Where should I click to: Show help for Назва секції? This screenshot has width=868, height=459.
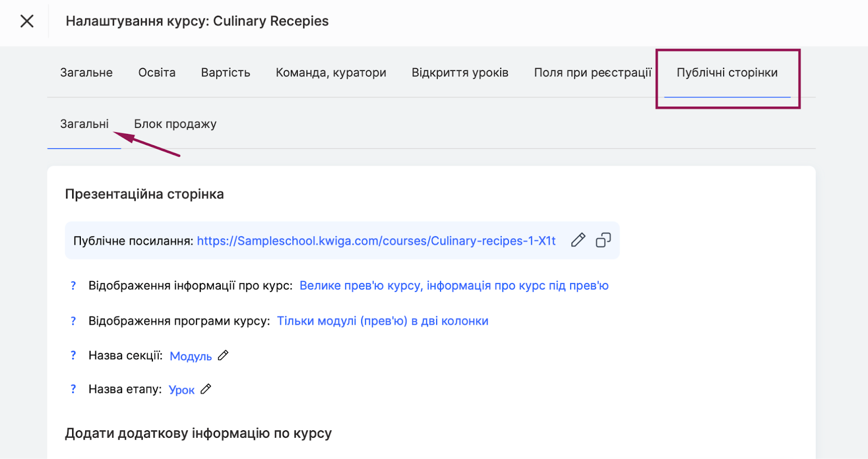[73, 355]
